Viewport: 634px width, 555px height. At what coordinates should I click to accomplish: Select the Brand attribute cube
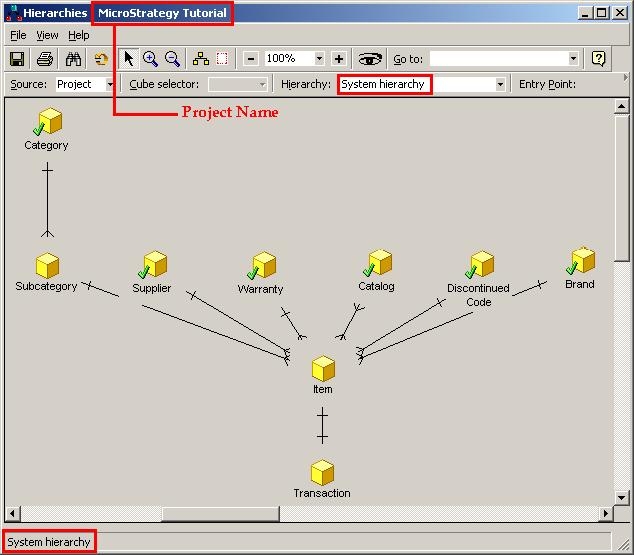[x=581, y=260]
